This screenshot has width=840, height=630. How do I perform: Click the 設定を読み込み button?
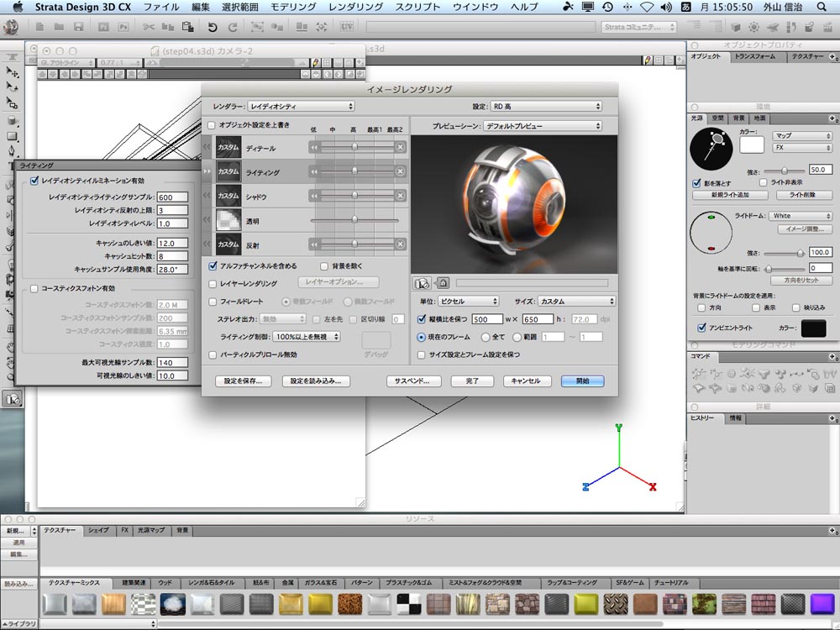[x=316, y=381]
